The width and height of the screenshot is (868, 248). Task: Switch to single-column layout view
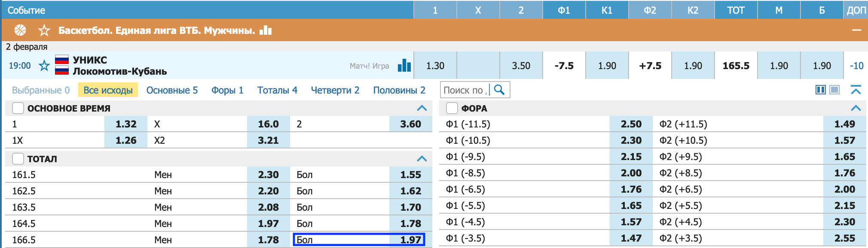point(834,90)
